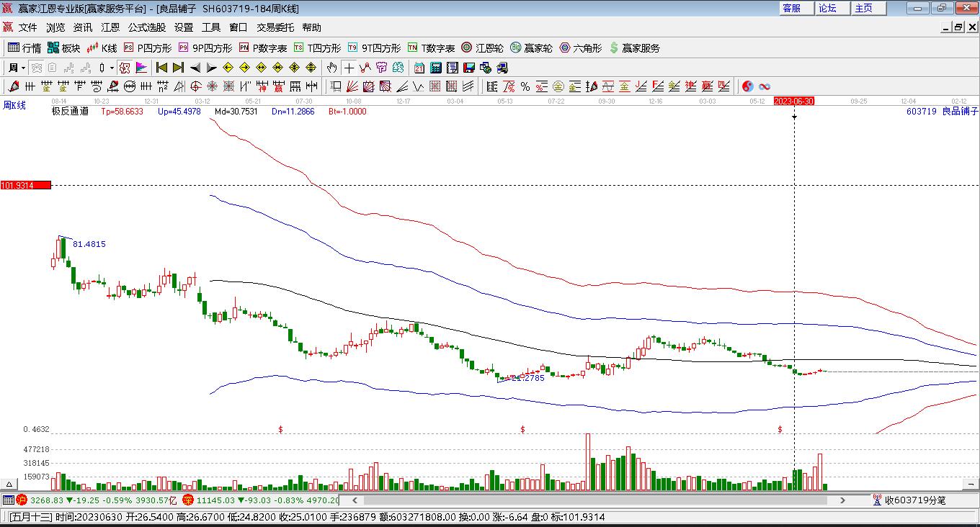The image size is (980, 527).
Task: Click the horizontal scrollbar right arrow
Action: point(842,500)
